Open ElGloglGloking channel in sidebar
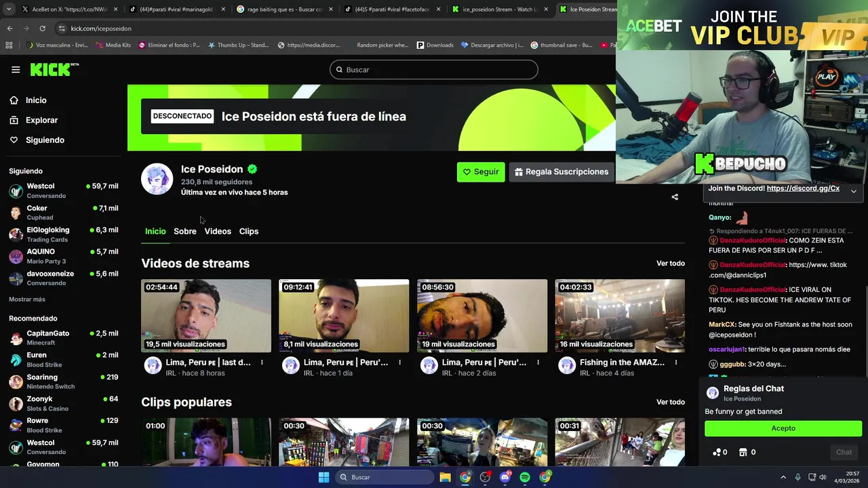Viewport: 868px width, 488px height. pos(64,235)
